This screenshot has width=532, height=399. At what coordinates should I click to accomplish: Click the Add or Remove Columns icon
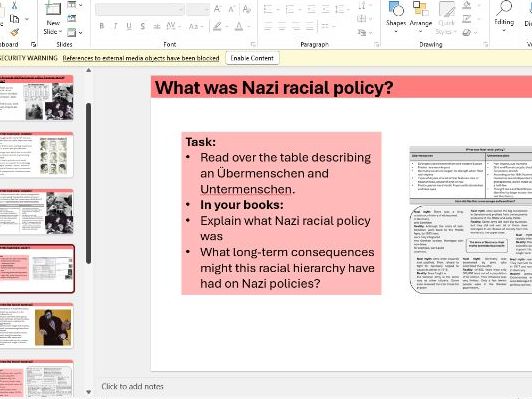(x=325, y=26)
